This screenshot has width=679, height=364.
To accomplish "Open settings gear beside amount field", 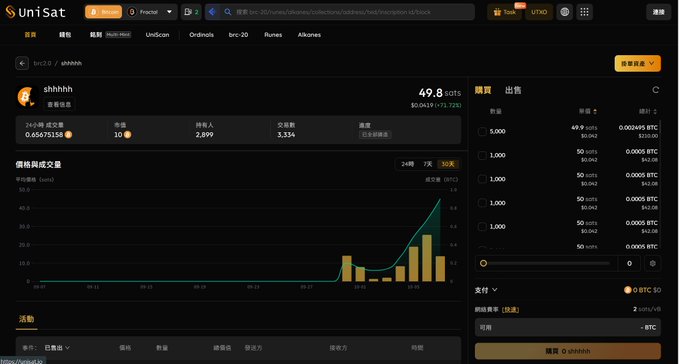I will (x=653, y=263).
